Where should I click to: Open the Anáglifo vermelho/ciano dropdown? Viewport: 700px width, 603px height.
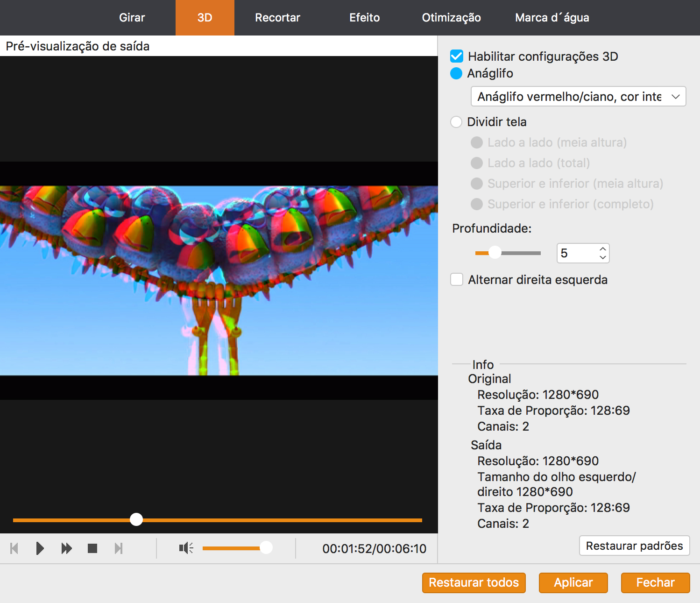(578, 97)
